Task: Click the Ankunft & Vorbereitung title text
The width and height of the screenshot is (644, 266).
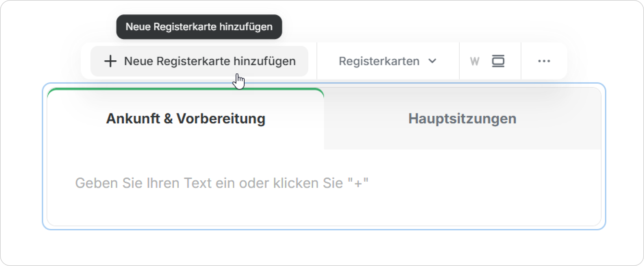Action: pyautogui.click(x=185, y=119)
